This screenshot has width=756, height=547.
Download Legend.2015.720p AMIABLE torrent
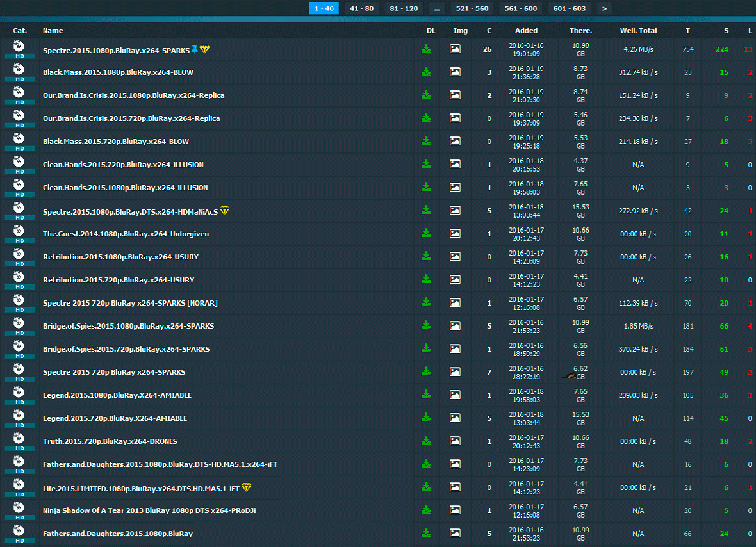[x=426, y=418]
